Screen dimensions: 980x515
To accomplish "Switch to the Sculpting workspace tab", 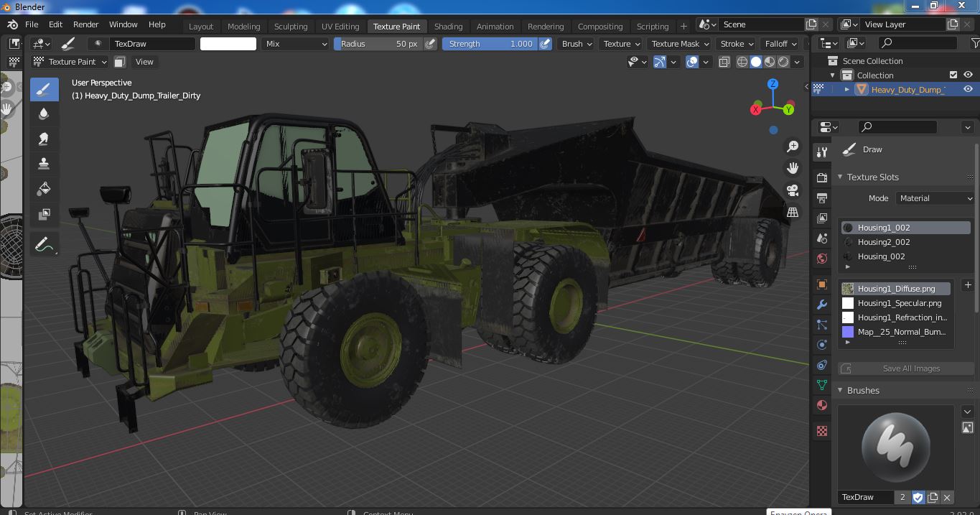I will point(291,27).
